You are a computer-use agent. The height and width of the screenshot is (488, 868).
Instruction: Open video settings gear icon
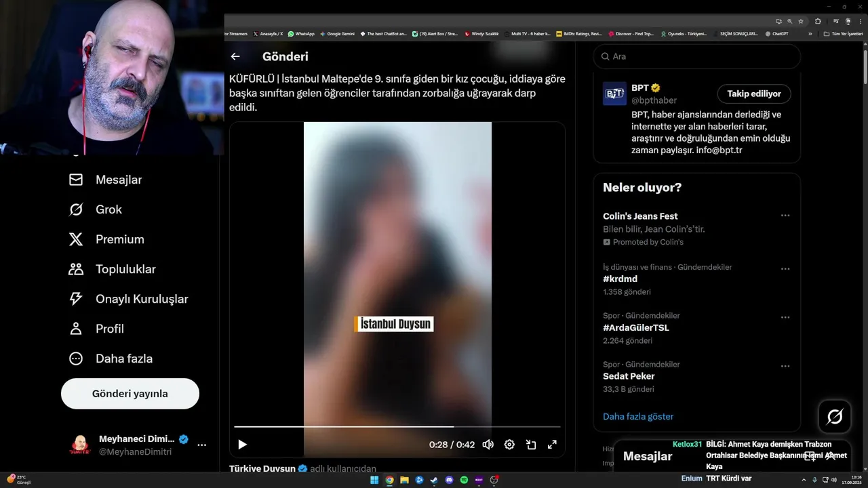(509, 445)
